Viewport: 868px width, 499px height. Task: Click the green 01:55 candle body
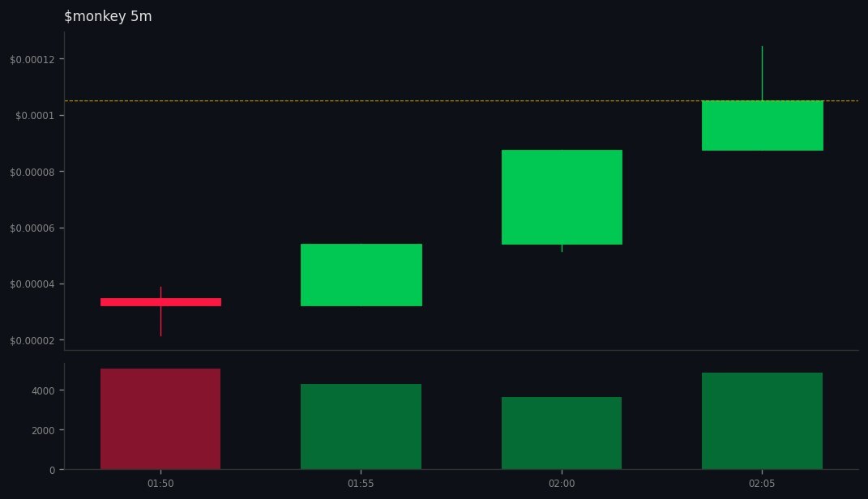coord(361,274)
